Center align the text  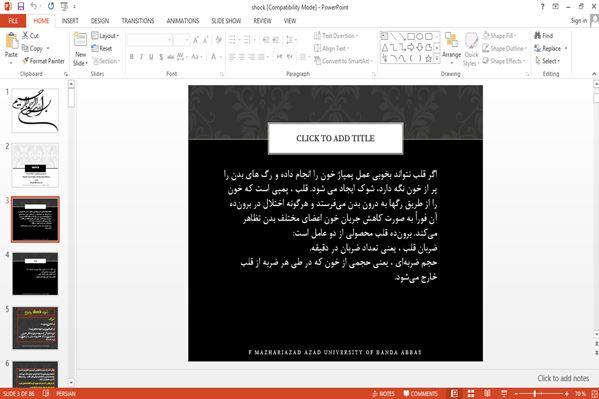pyautogui.click(x=242, y=57)
